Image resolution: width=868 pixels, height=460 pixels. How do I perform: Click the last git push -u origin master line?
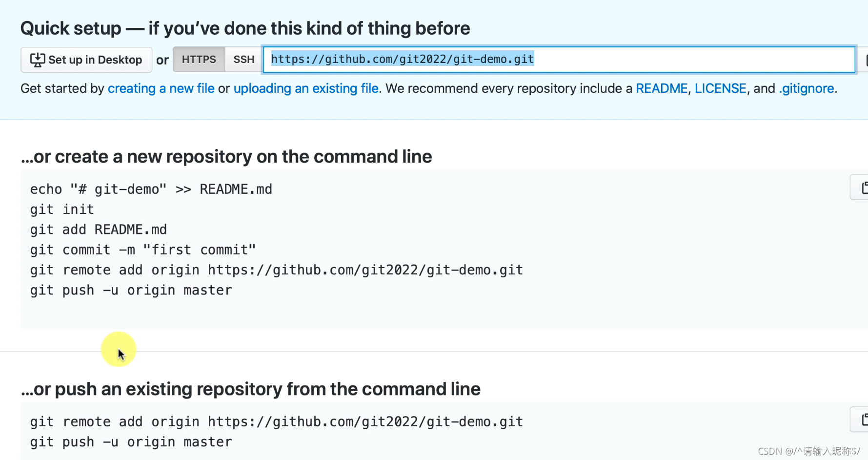click(x=131, y=442)
